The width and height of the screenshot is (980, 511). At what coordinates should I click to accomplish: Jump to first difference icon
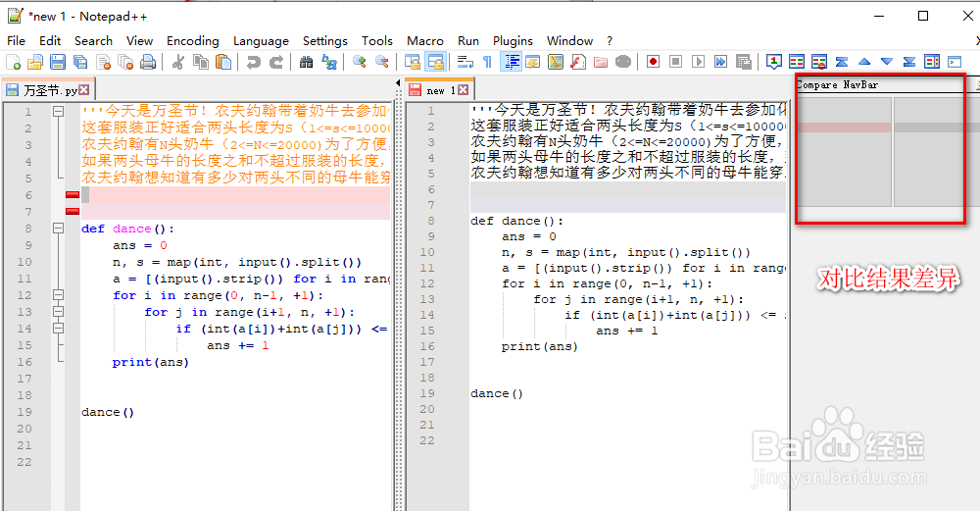pyautogui.click(x=842, y=61)
